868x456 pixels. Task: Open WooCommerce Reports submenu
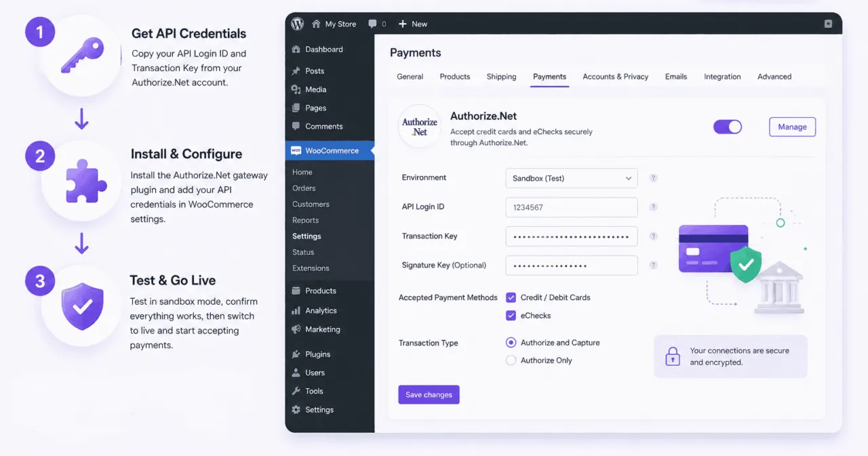pos(306,220)
